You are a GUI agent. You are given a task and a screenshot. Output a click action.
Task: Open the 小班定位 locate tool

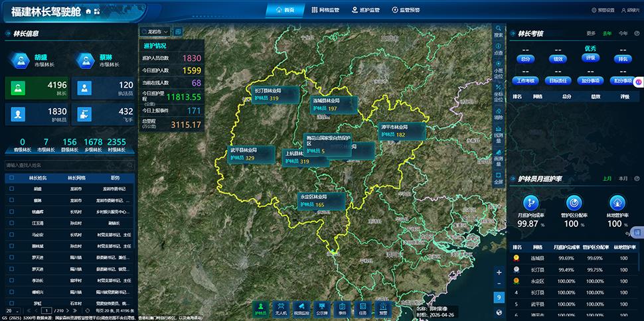pos(499,70)
